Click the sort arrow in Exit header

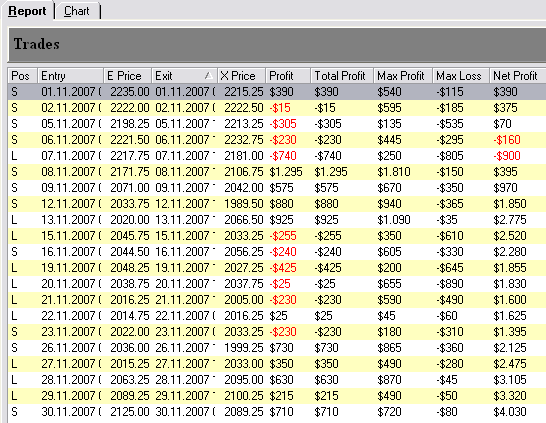coord(208,75)
